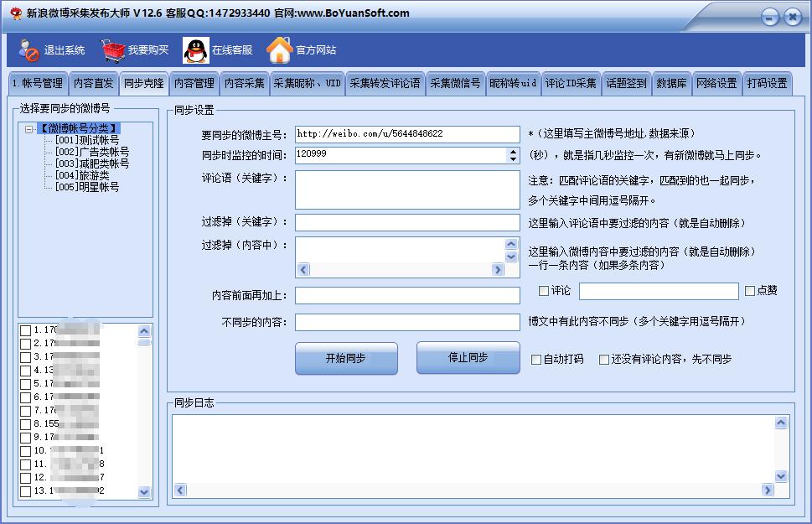The height and width of the screenshot is (524, 812).
Task: Select [002]广告类帐号 category
Action: click(x=92, y=152)
